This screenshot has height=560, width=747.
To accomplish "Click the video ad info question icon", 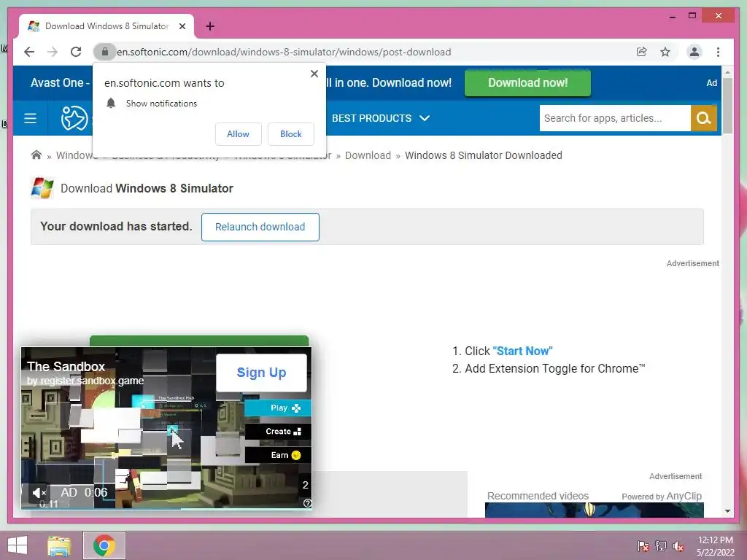I will 307,503.
